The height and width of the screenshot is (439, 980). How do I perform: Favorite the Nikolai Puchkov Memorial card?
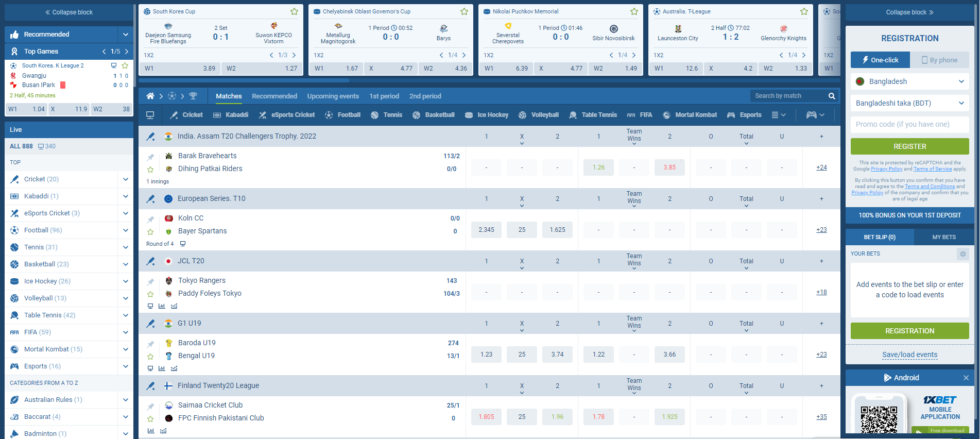point(634,11)
